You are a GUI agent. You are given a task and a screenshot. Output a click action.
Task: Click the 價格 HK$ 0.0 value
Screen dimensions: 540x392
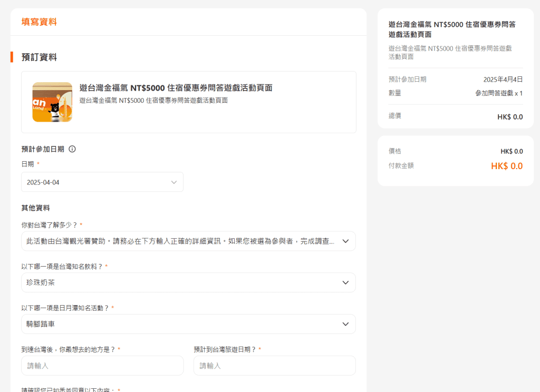pos(511,152)
